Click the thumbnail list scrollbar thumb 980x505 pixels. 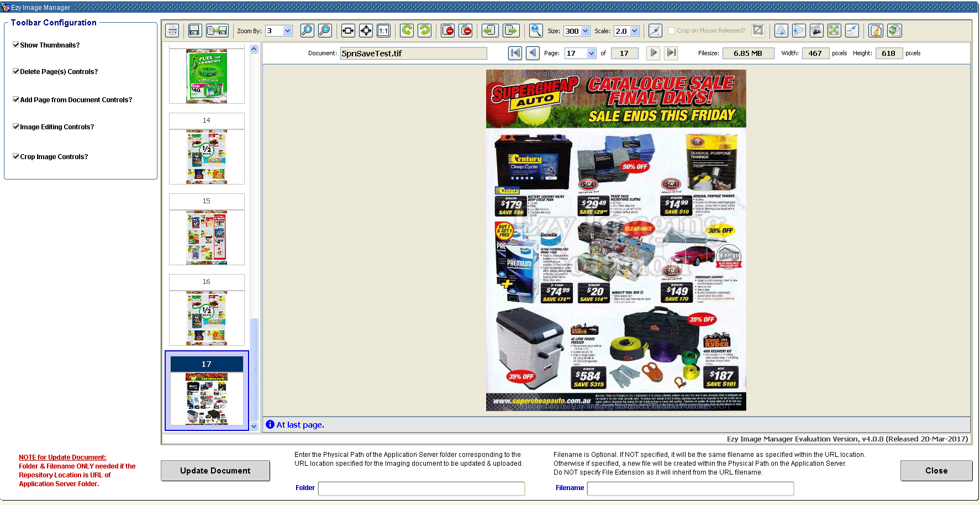click(254, 370)
